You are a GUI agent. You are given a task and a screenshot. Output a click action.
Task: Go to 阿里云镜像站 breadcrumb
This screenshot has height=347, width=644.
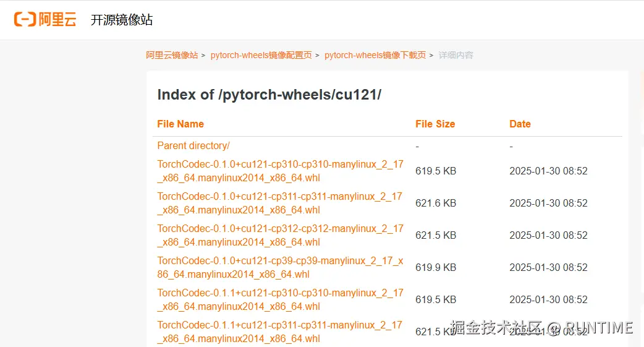pos(172,55)
